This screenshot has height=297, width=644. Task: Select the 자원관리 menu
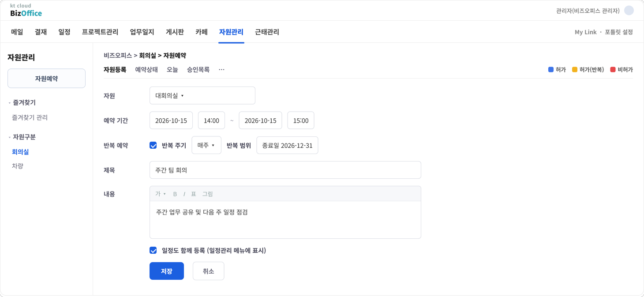[x=231, y=32]
